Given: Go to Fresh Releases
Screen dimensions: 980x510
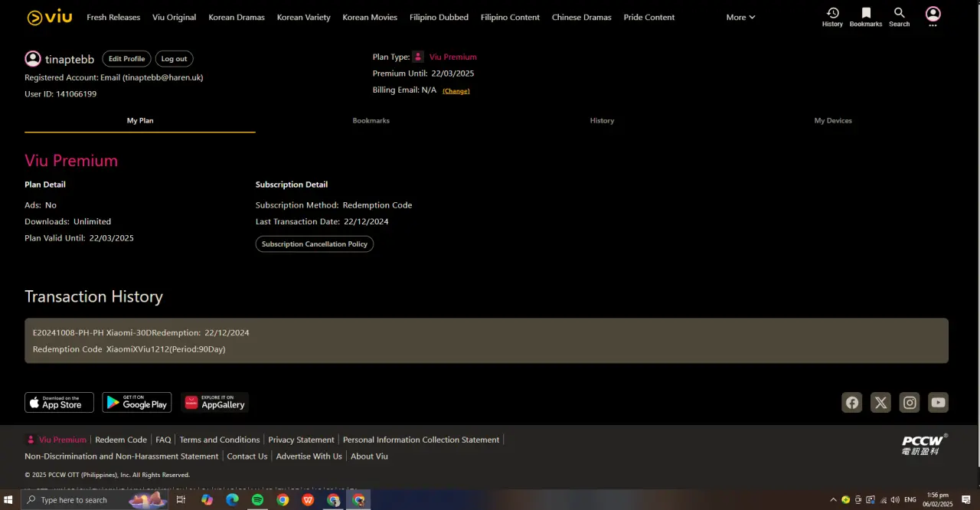Looking at the screenshot, I should click(x=113, y=17).
